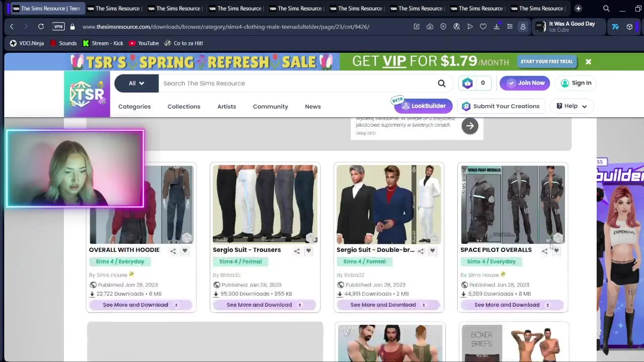
Task: Open a new browser tab
Action: pos(578,9)
